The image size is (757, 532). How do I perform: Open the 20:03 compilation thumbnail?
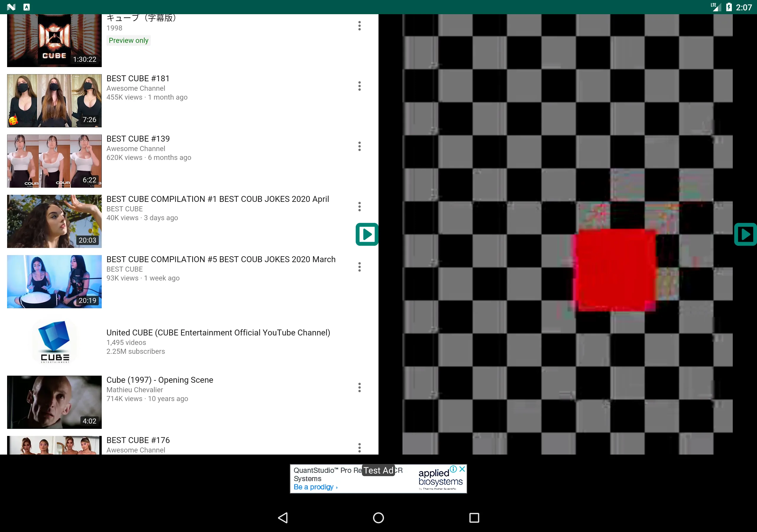[54, 221]
